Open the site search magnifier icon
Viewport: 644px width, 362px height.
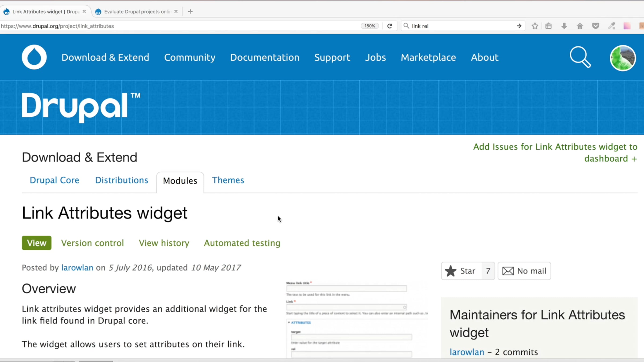pos(580,57)
